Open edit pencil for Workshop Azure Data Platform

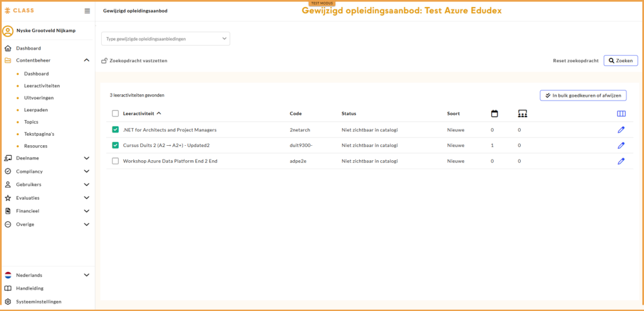[621, 161]
